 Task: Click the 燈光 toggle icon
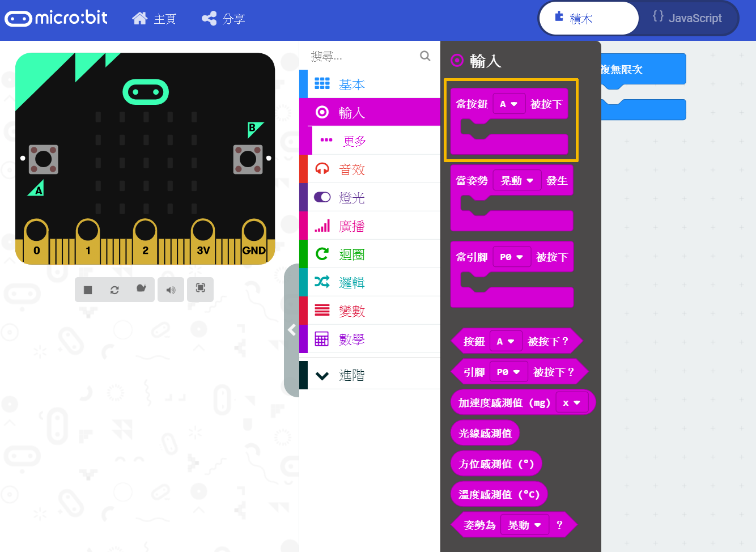pyautogui.click(x=322, y=197)
